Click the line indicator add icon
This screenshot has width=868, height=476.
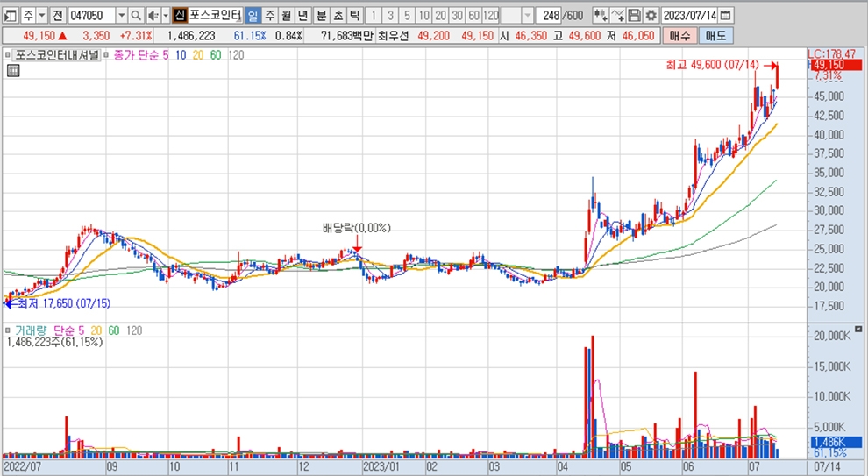tap(618, 15)
